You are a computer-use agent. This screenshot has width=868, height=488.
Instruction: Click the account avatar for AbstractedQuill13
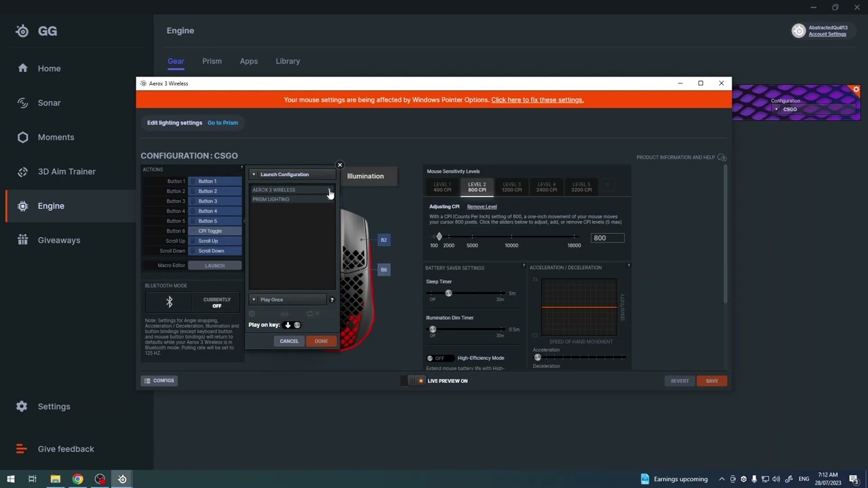[799, 30]
